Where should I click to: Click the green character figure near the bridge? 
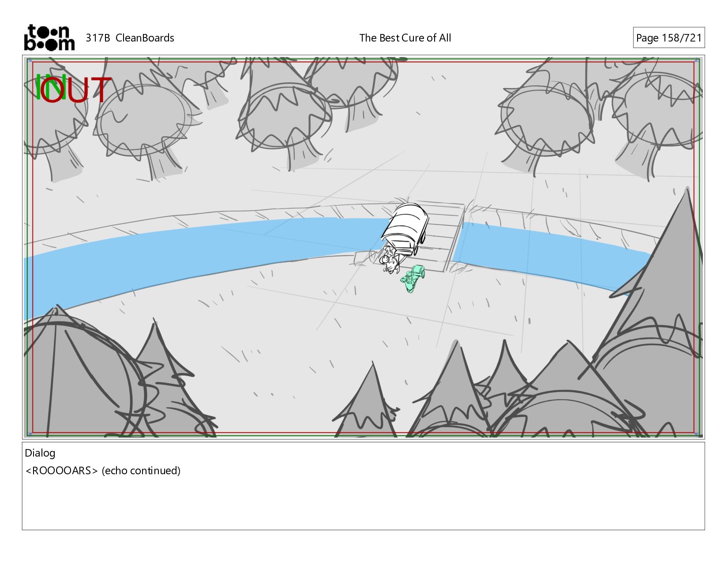click(413, 279)
